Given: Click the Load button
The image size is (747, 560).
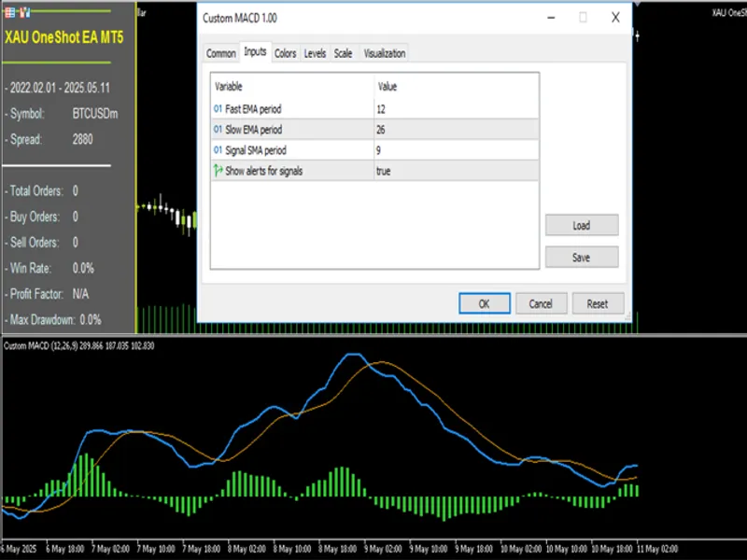Looking at the screenshot, I should [x=581, y=225].
